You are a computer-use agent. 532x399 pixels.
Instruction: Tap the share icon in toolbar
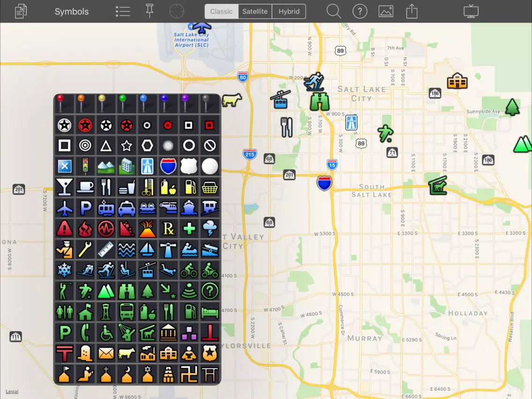click(x=412, y=11)
